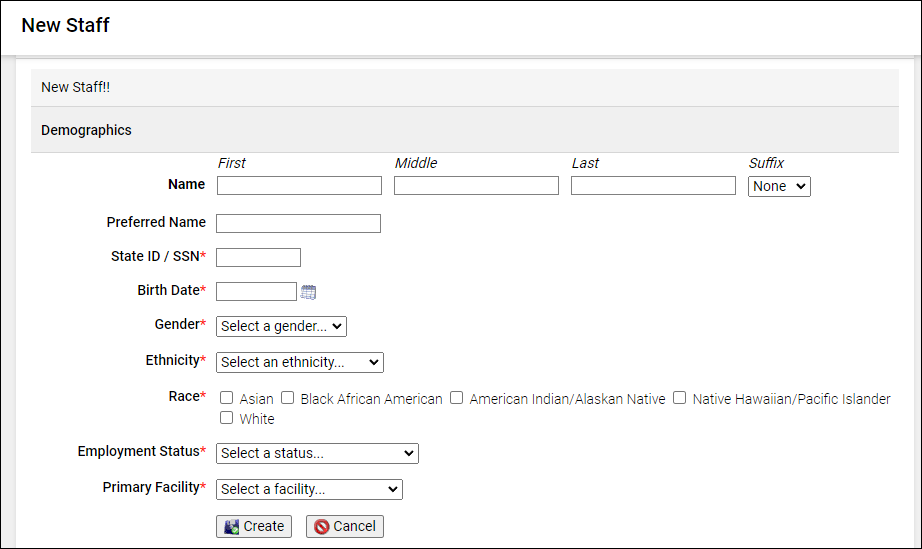Open the Birth Date calendar picker icon
The width and height of the screenshot is (922, 549).
[x=308, y=292]
